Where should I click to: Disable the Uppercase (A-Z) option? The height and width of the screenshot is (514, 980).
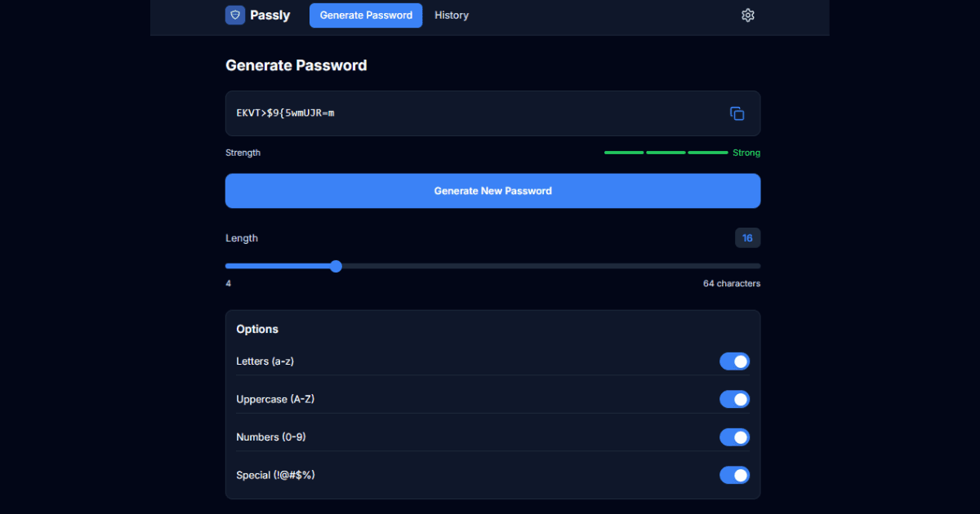[734, 399]
